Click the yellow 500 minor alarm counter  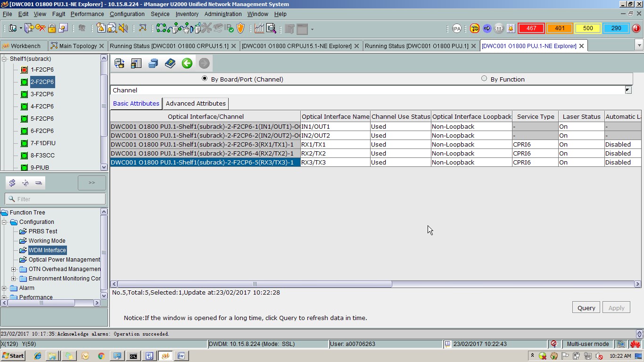coord(588,28)
